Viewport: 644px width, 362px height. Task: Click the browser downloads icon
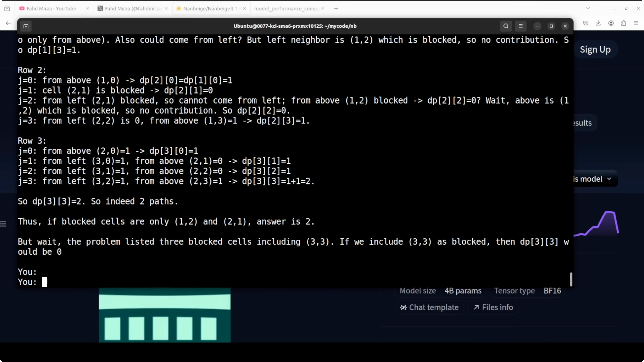[598, 23]
